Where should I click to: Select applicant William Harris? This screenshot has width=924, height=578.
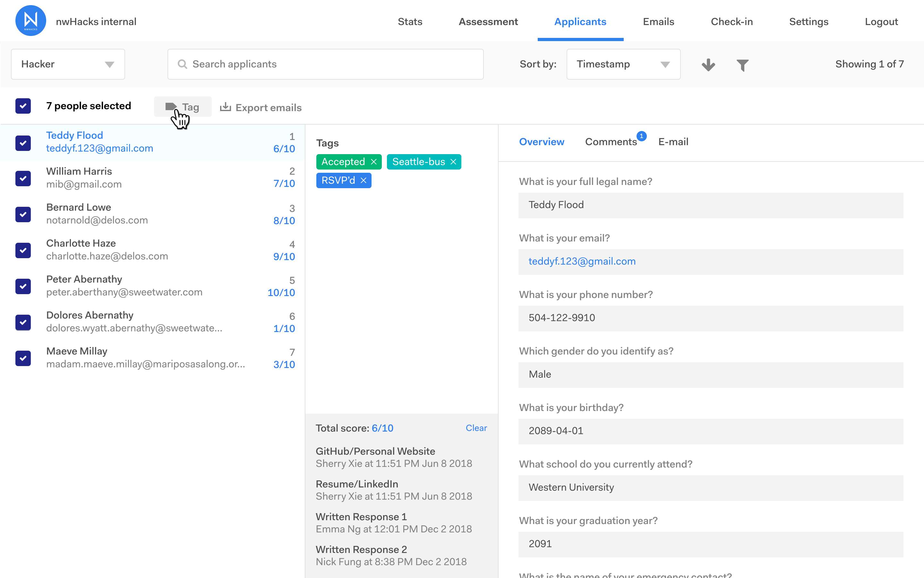point(153,178)
